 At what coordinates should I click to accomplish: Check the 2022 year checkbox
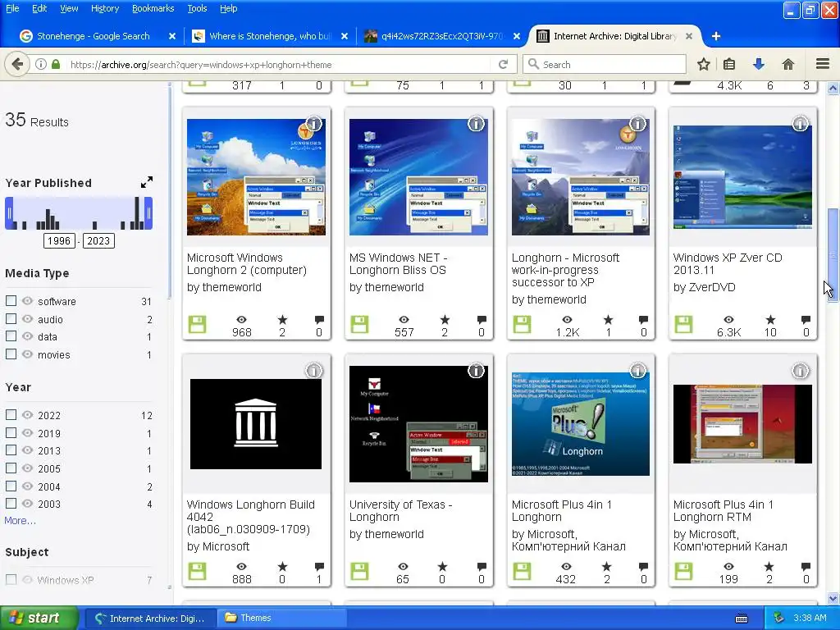coord(11,414)
